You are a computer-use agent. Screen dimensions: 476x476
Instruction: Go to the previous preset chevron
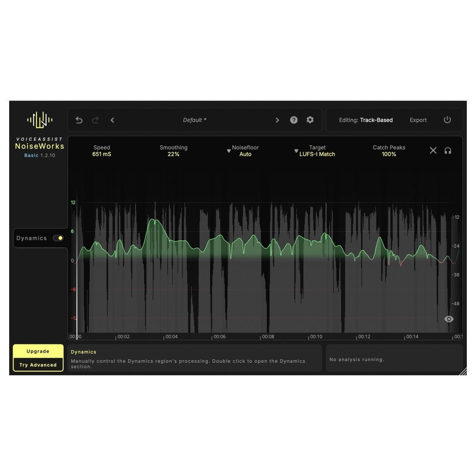112,120
